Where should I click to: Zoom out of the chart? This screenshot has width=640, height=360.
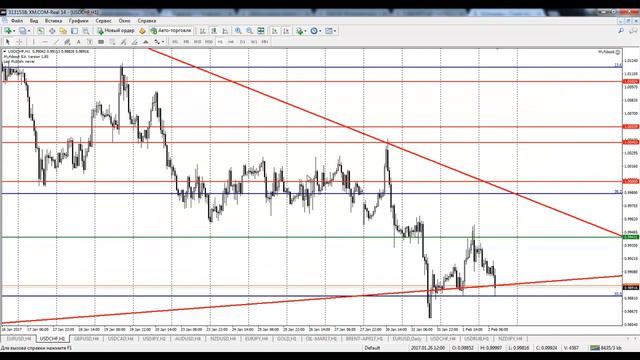click(x=249, y=31)
